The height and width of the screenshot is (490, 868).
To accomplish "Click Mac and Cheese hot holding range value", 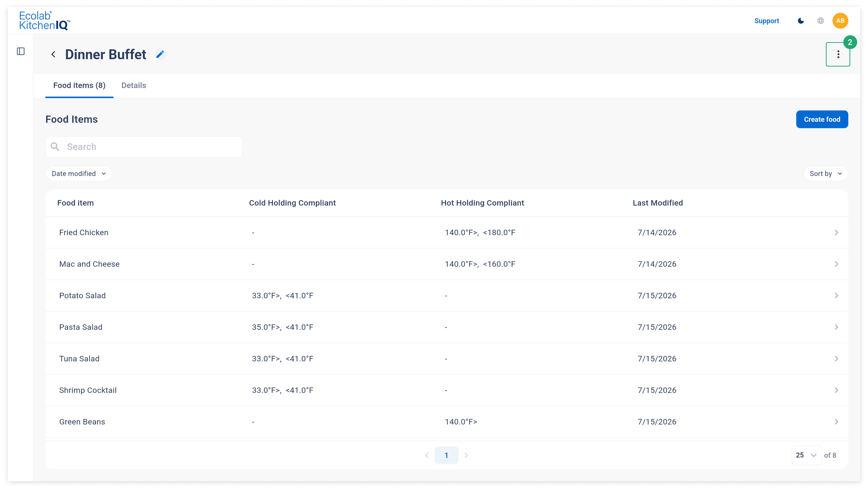I will (480, 264).
